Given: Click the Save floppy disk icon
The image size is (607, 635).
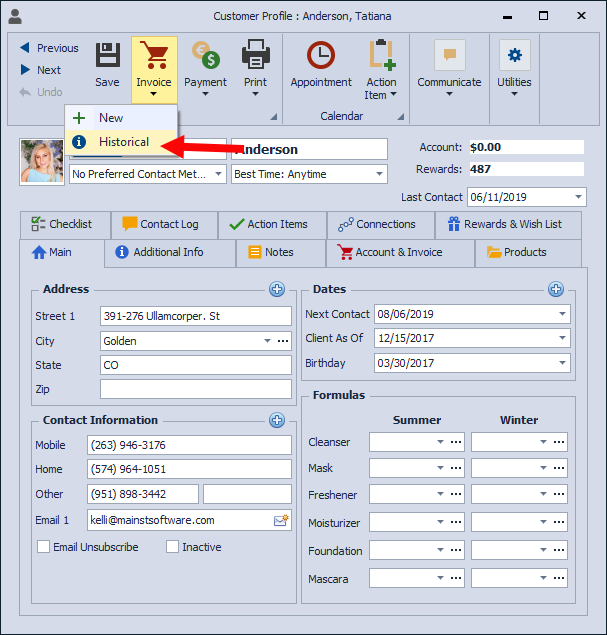Looking at the screenshot, I should [x=108, y=55].
